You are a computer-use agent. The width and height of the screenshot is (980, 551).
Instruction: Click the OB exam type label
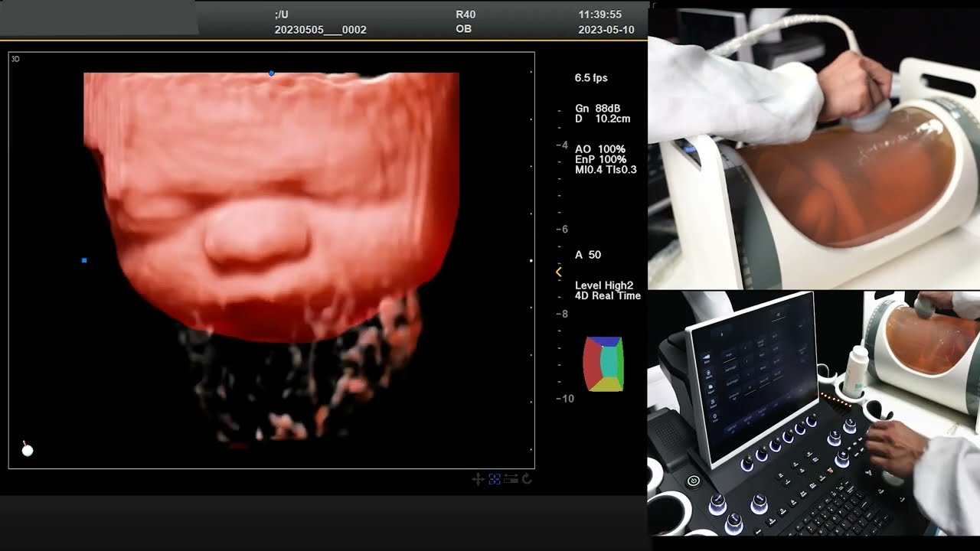[x=463, y=29]
